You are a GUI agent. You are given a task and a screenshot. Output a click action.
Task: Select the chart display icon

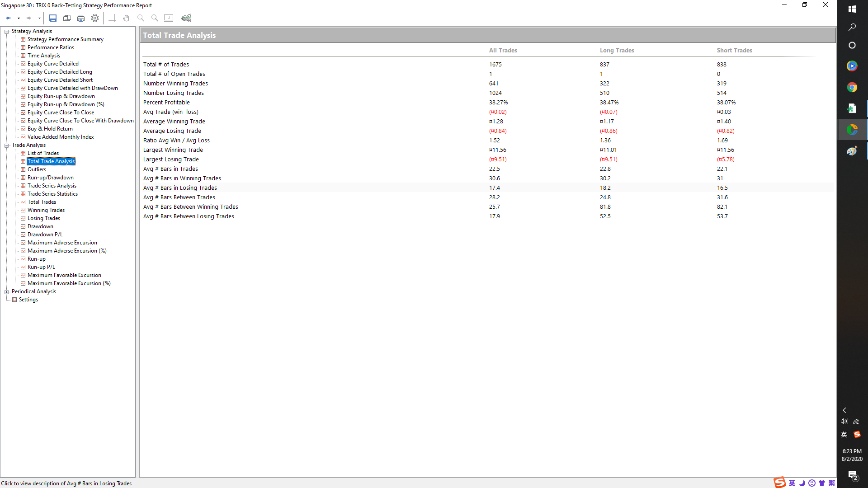tap(187, 18)
